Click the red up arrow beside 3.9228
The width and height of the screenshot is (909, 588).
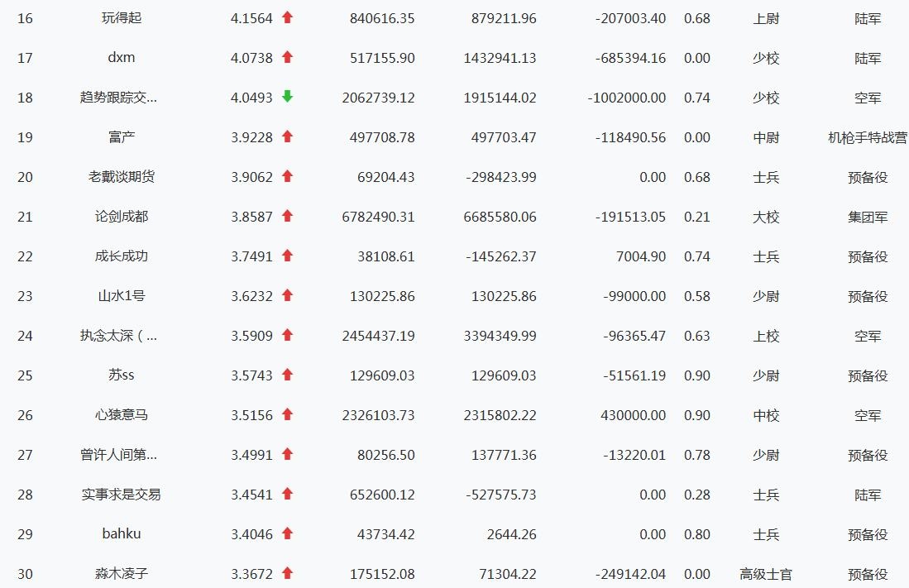point(287,136)
